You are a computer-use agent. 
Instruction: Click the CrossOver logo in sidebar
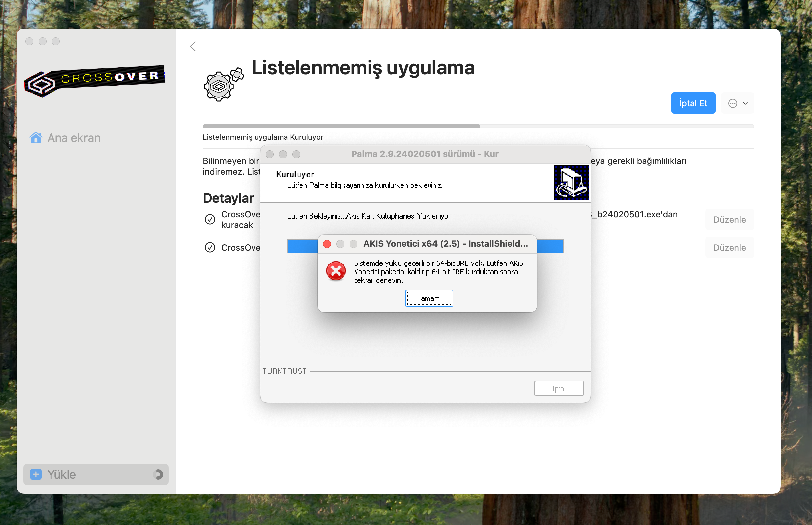pyautogui.click(x=95, y=81)
